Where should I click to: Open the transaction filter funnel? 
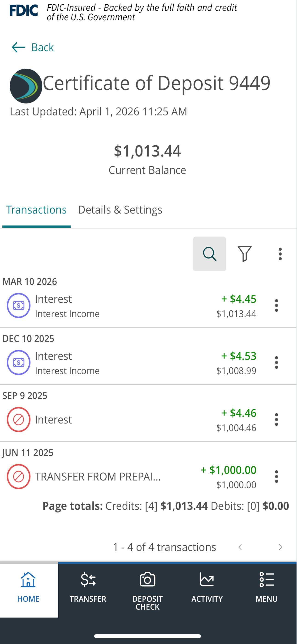(245, 254)
